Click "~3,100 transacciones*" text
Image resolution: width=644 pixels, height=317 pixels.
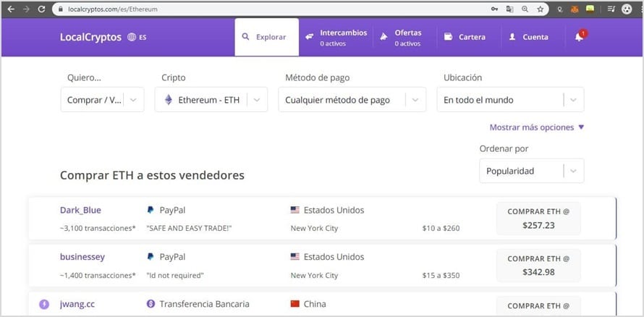point(98,228)
